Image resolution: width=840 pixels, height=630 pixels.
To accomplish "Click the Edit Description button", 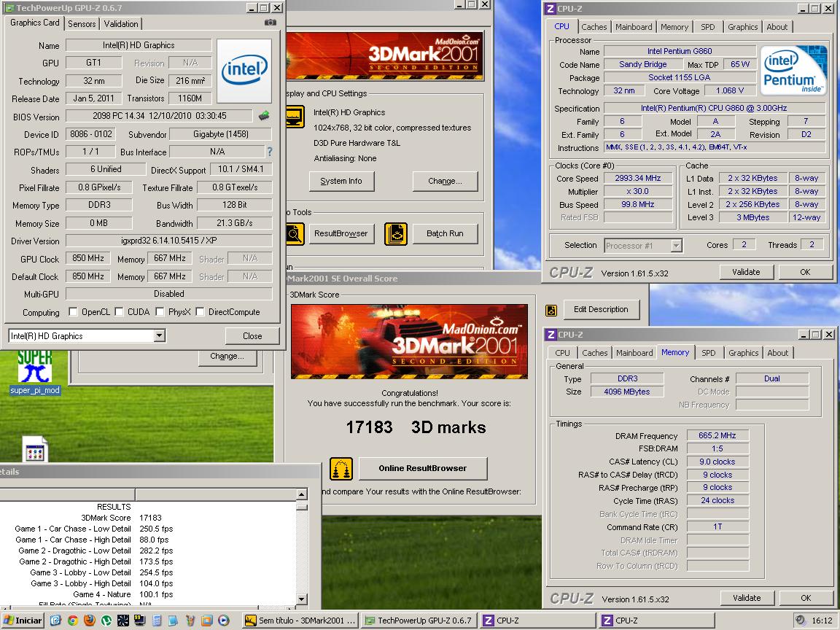I will (601, 309).
